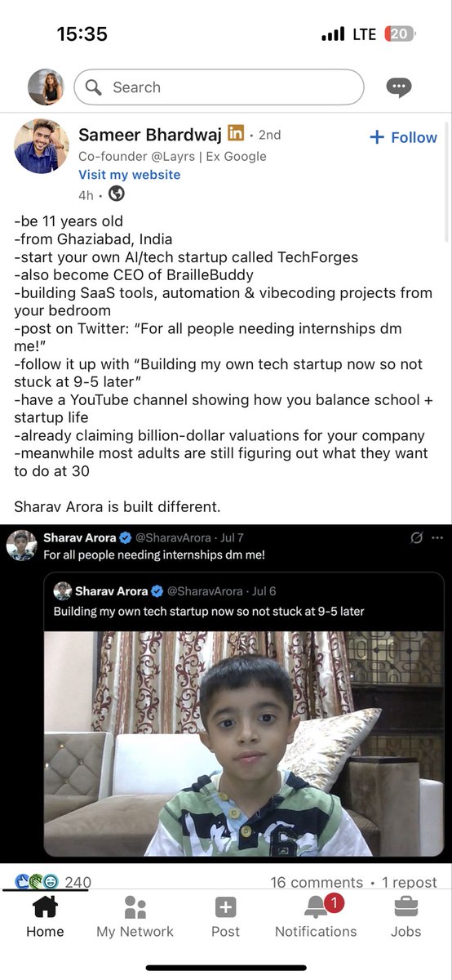Switch to My Network tab
Screen dimensions: 452x980
point(135,917)
